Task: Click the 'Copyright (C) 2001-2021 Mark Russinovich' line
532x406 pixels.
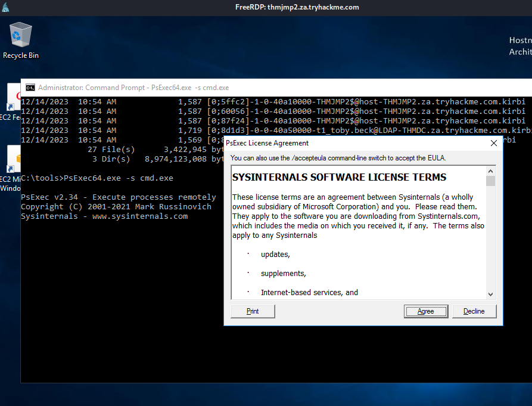Action: 116,206
